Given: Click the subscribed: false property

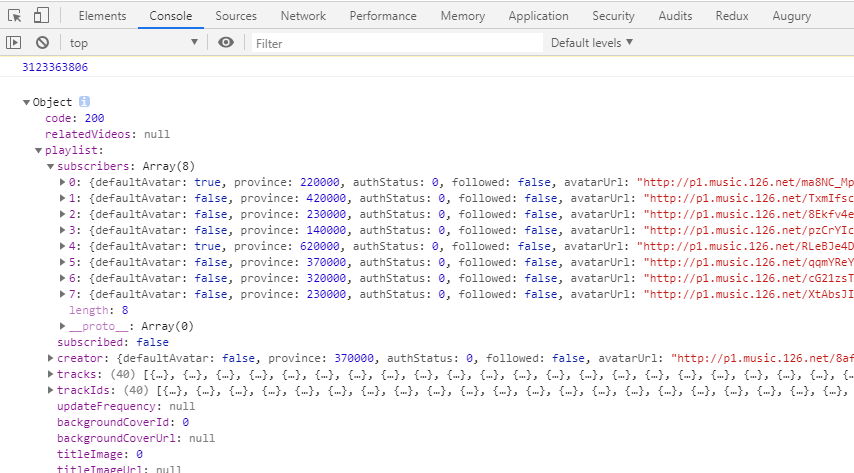Looking at the screenshot, I should tap(113, 342).
